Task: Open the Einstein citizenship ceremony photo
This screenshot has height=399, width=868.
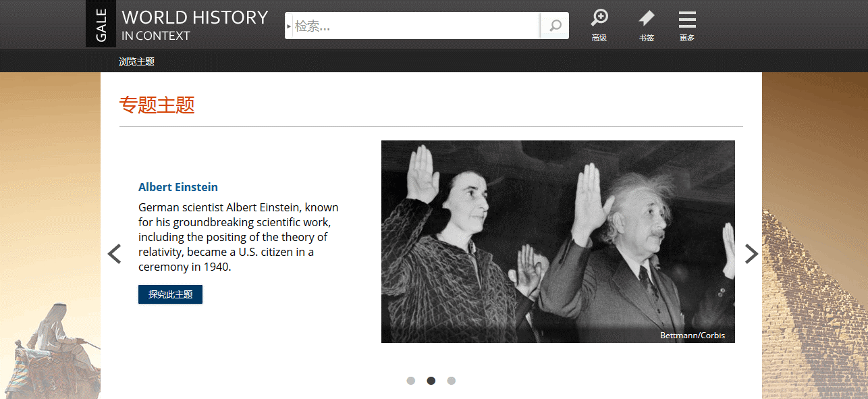Action: click(x=558, y=242)
